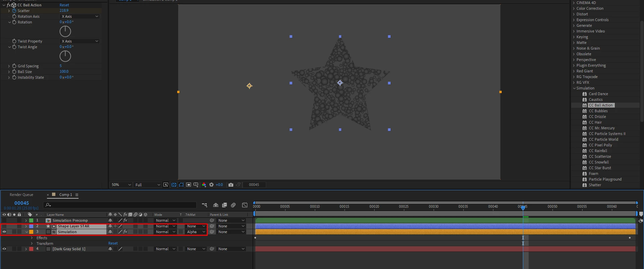Image resolution: width=644 pixels, height=269 pixels.
Task: Enable frame blending for the composition
Action: pos(225,205)
